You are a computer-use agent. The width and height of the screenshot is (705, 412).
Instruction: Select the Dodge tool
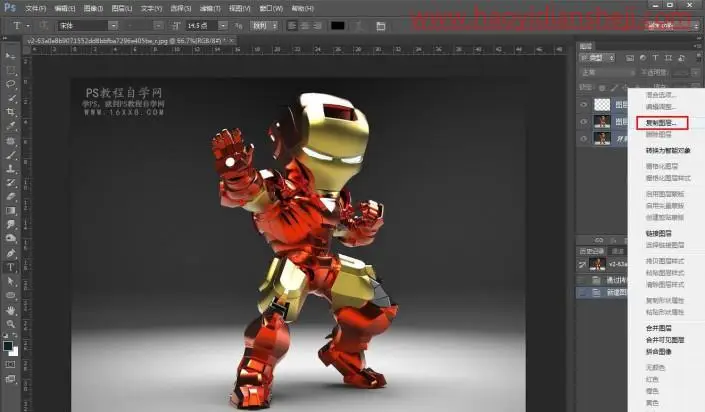pyautogui.click(x=10, y=238)
